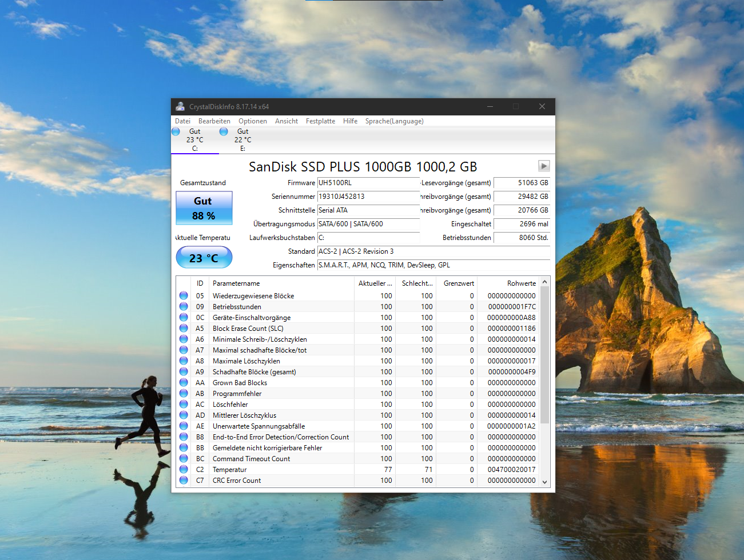This screenshot has height=560, width=744.
Task: Click the Lesevorgänge value 51063 GB
Action: tap(522, 183)
